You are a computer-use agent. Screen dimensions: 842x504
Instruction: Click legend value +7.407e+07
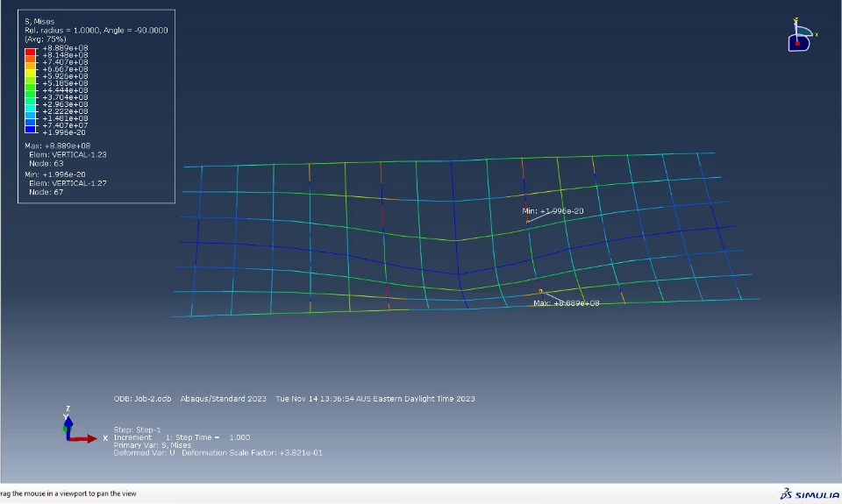(65, 125)
